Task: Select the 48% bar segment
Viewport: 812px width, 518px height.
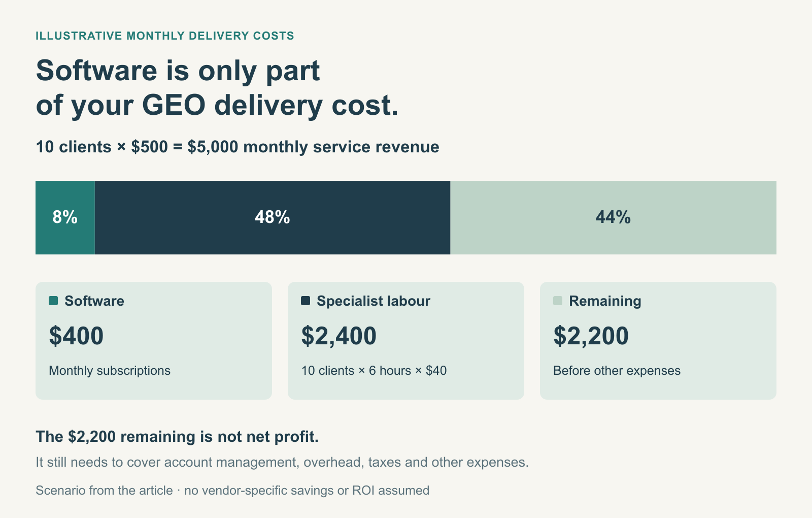Action: pyautogui.click(x=273, y=217)
